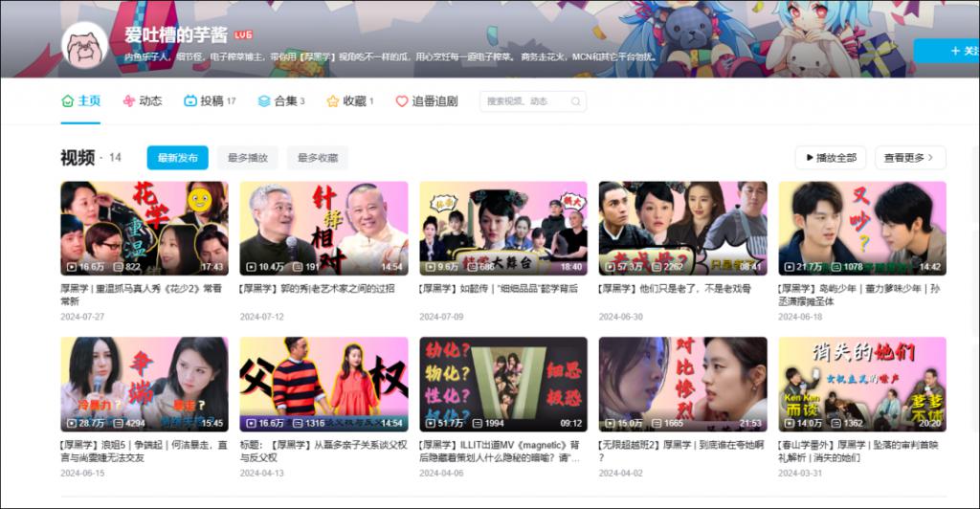Viewport: 980px width, 509px height.
Task: Open title 他们只是老了，不是老戏骨
Action: 675,289
